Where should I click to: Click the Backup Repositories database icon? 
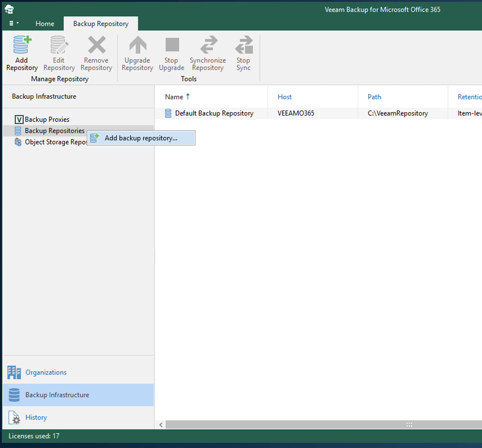pos(18,131)
